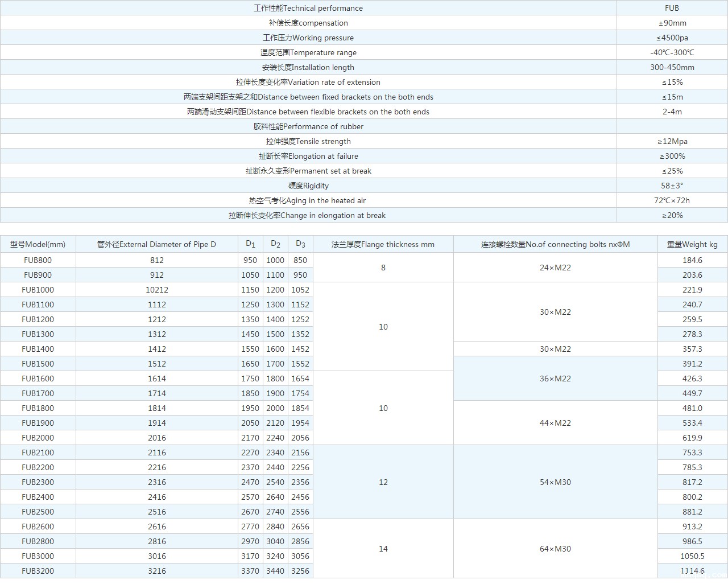Screen dimensions: 728x584
Task: Select the FUB3200 model cell
Action: click(38, 571)
